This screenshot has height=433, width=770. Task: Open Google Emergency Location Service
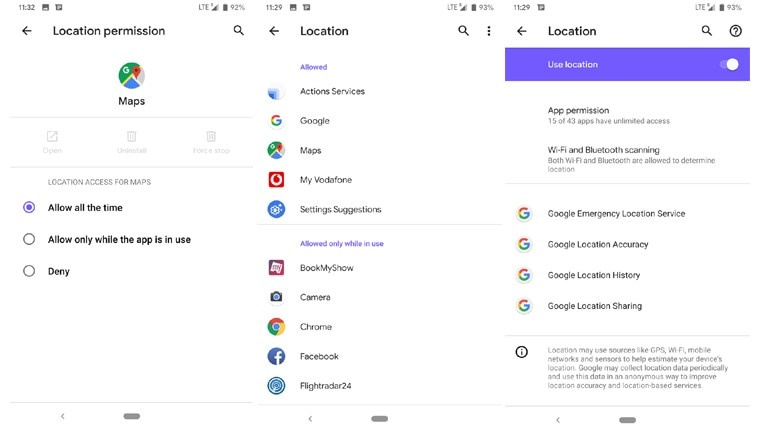627,214
